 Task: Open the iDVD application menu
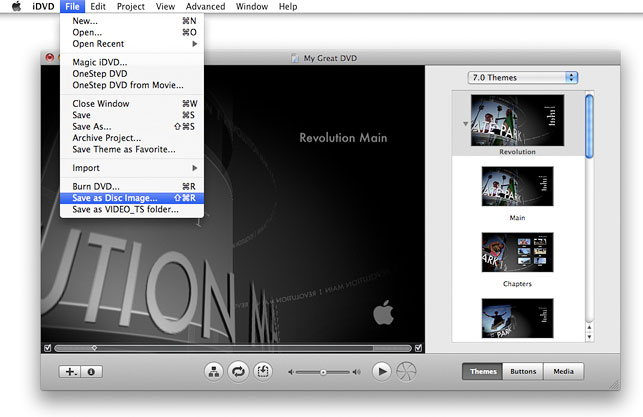[x=43, y=7]
